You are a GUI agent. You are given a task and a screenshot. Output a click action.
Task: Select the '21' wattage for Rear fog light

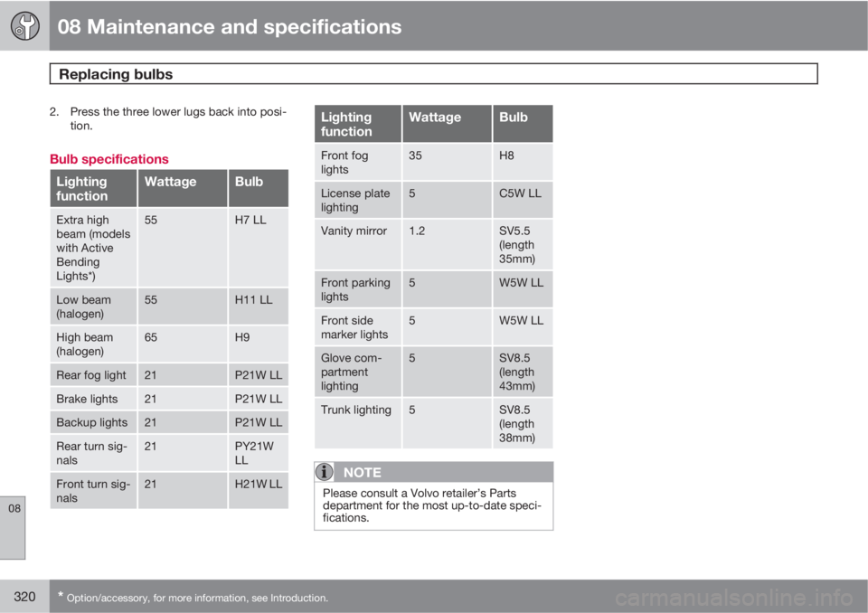click(150, 375)
